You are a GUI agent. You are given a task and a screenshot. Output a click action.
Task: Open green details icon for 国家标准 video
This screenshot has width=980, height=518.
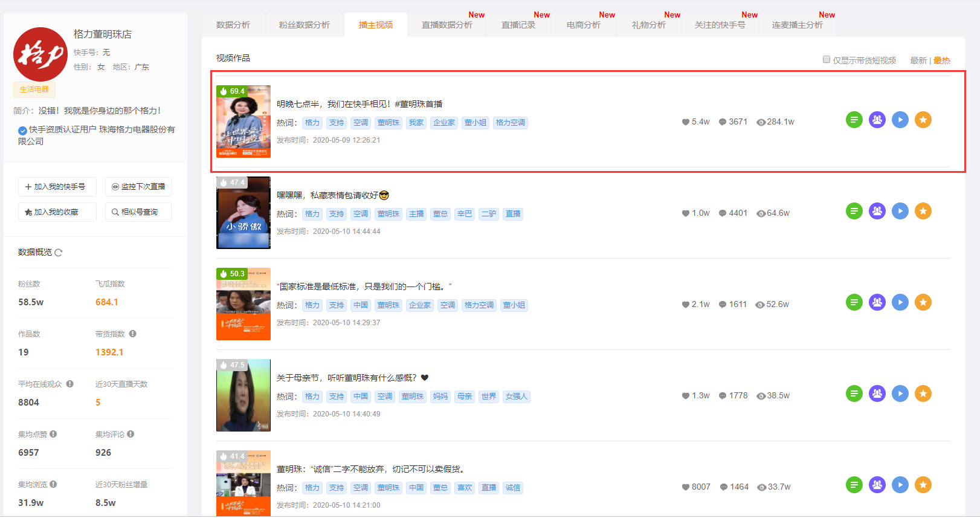tap(854, 302)
